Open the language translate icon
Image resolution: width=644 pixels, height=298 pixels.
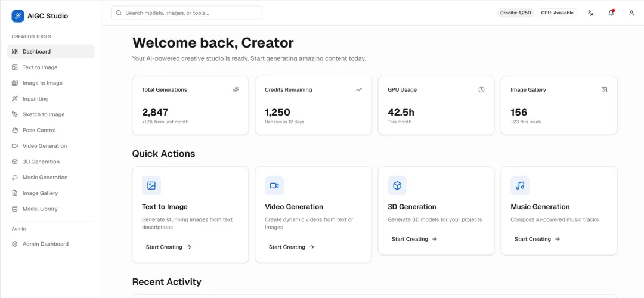[590, 13]
